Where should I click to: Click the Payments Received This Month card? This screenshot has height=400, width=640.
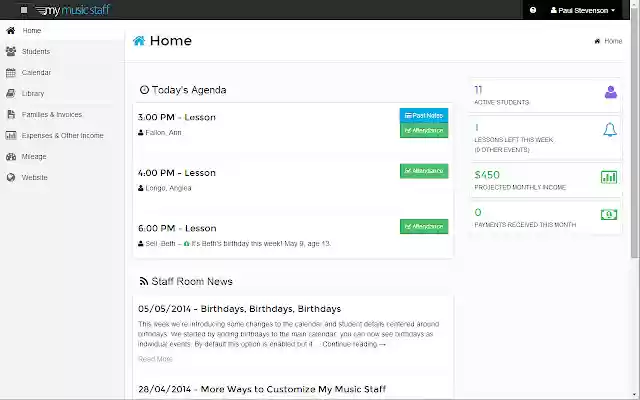pos(546,217)
